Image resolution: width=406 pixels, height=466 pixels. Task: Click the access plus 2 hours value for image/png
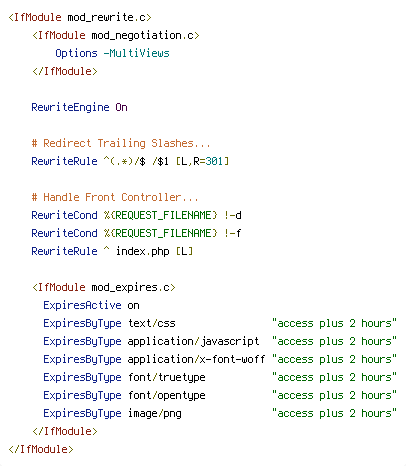pyautogui.click(x=334, y=413)
